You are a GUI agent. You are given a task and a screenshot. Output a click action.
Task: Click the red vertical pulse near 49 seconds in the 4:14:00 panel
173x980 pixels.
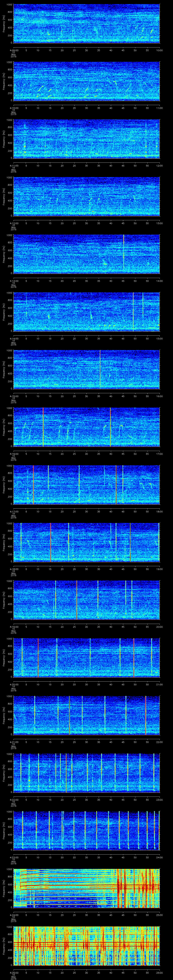[x=133, y=312]
